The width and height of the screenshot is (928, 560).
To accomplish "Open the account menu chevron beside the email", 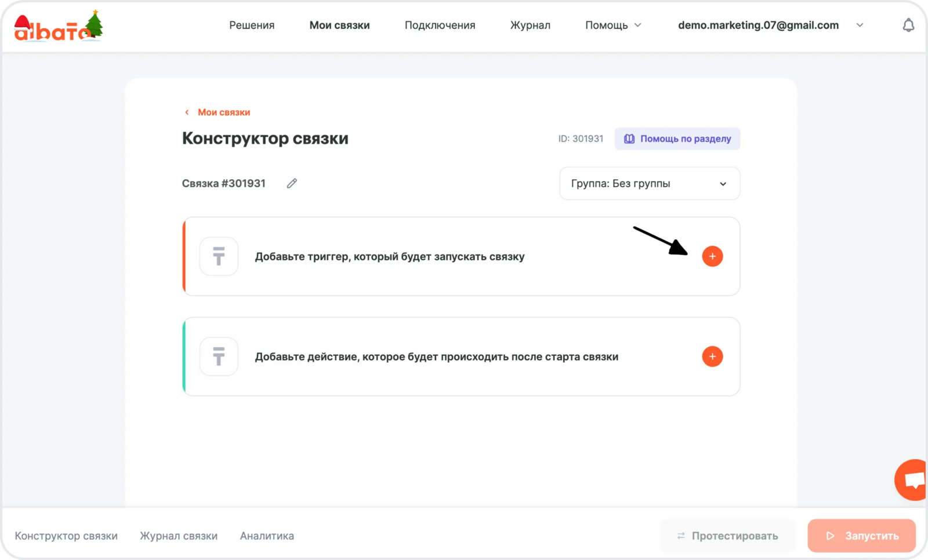I will pyautogui.click(x=860, y=26).
